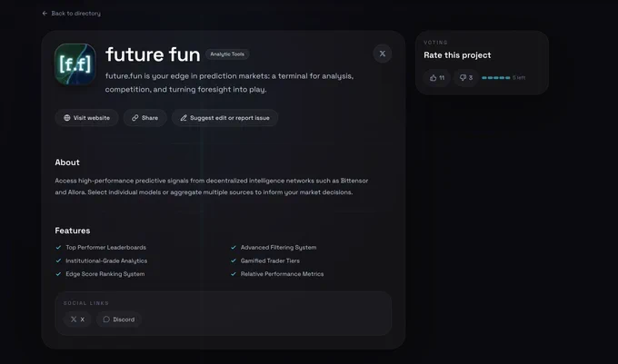Visit the project website

coord(86,118)
